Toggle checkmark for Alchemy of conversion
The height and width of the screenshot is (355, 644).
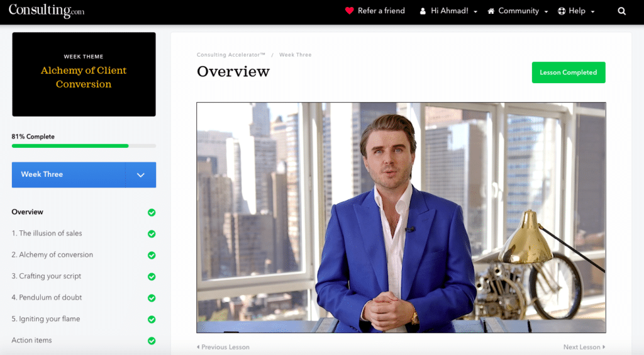(x=152, y=255)
